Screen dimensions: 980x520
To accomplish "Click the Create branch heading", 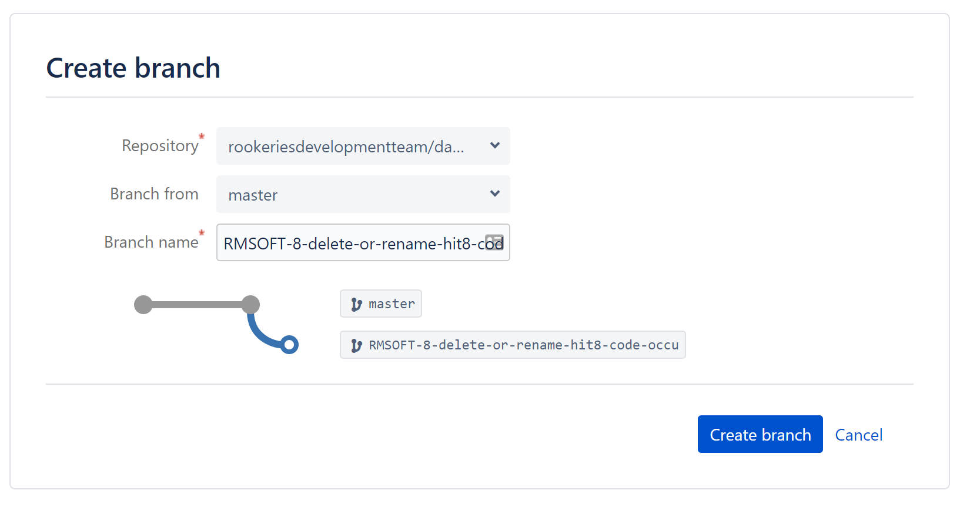I will click(133, 68).
